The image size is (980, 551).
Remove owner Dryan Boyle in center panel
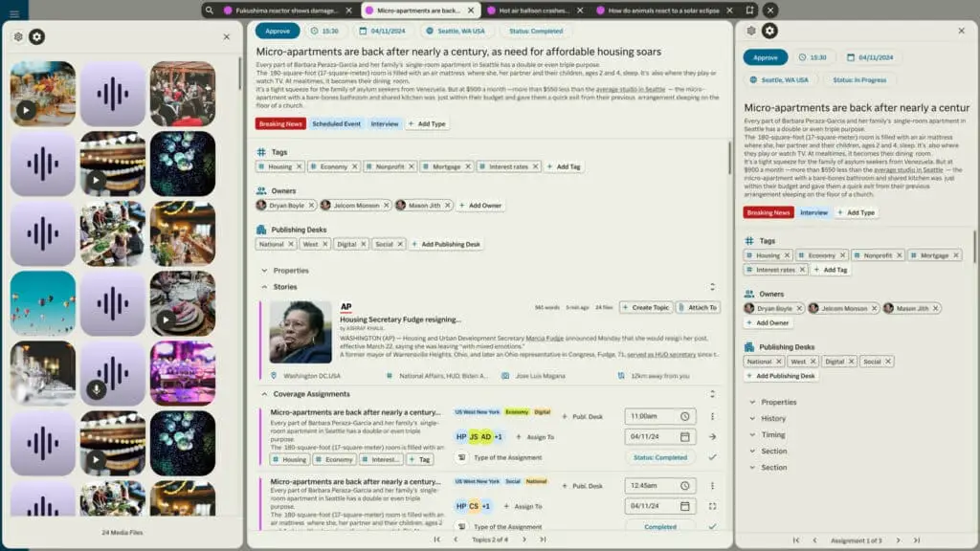click(x=311, y=206)
